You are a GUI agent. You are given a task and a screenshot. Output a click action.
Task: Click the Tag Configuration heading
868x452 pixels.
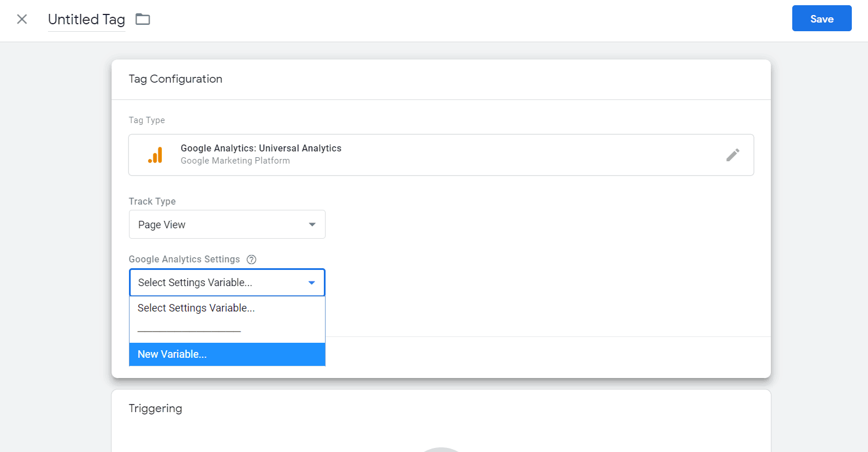[175, 79]
